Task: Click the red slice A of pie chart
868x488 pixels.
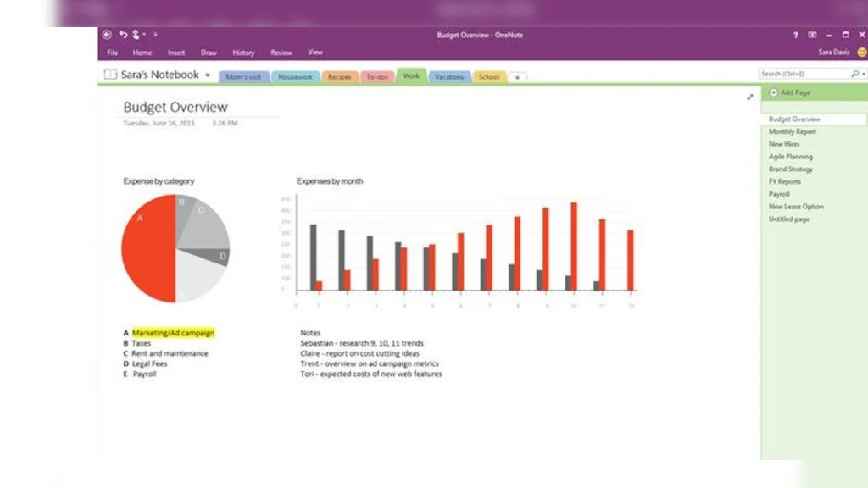Action: tap(148, 249)
